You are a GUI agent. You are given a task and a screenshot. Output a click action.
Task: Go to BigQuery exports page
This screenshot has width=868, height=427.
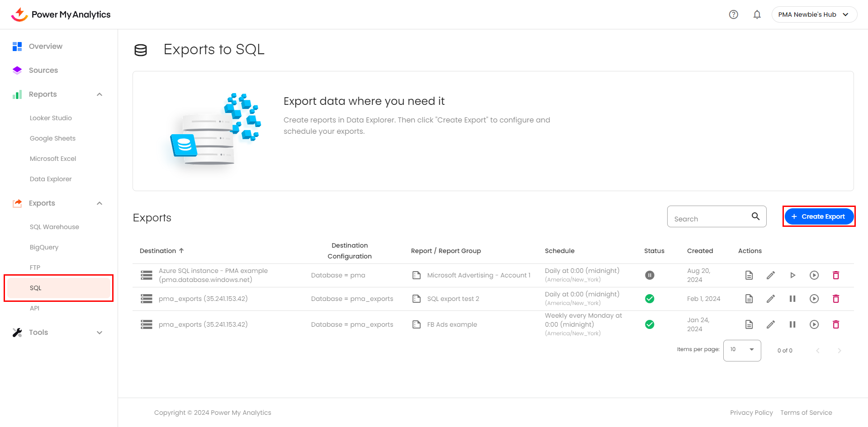pos(44,247)
